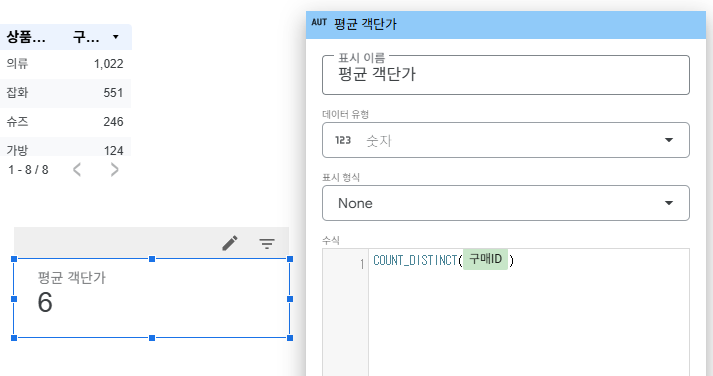Click the 1,022 table value
The image size is (713, 376).
click(109, 64)
